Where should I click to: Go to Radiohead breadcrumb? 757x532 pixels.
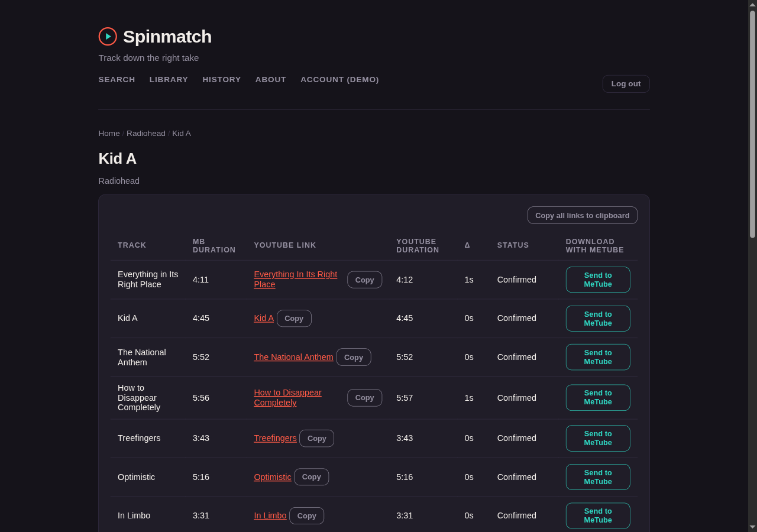coord(146,134)
